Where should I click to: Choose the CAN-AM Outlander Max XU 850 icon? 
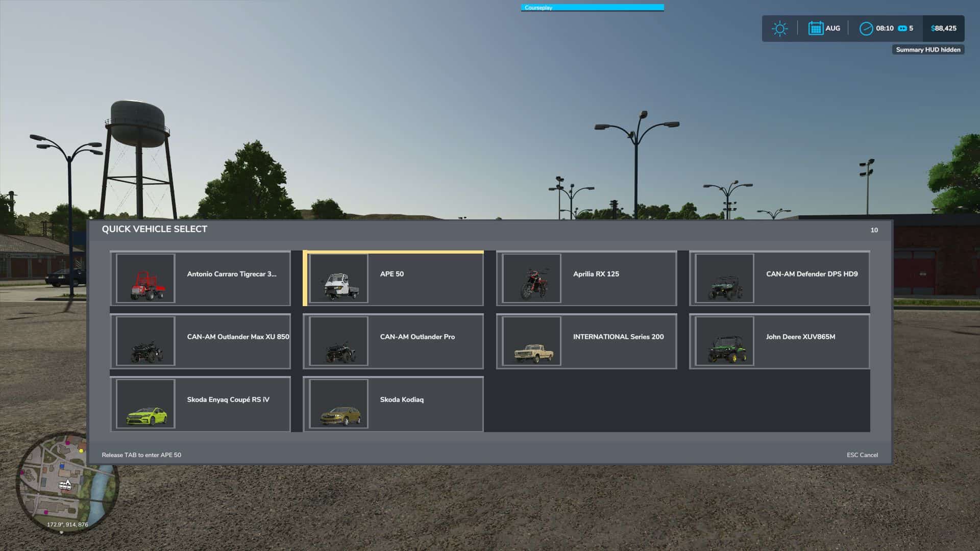coord(146,341)
